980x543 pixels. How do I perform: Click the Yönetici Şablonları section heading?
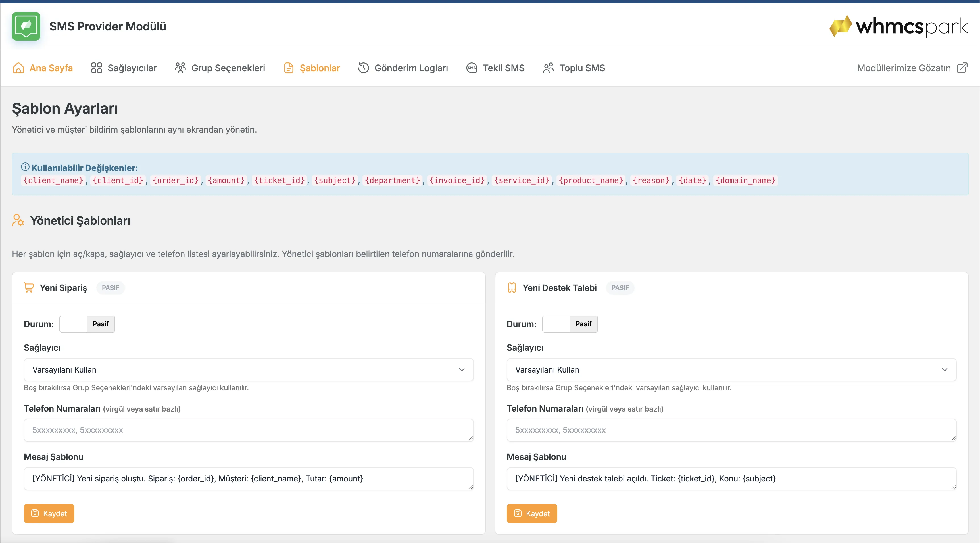80,221
